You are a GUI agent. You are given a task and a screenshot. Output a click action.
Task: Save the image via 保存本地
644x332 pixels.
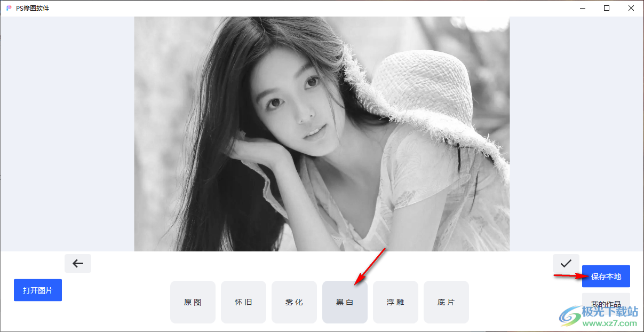[606, 276]
